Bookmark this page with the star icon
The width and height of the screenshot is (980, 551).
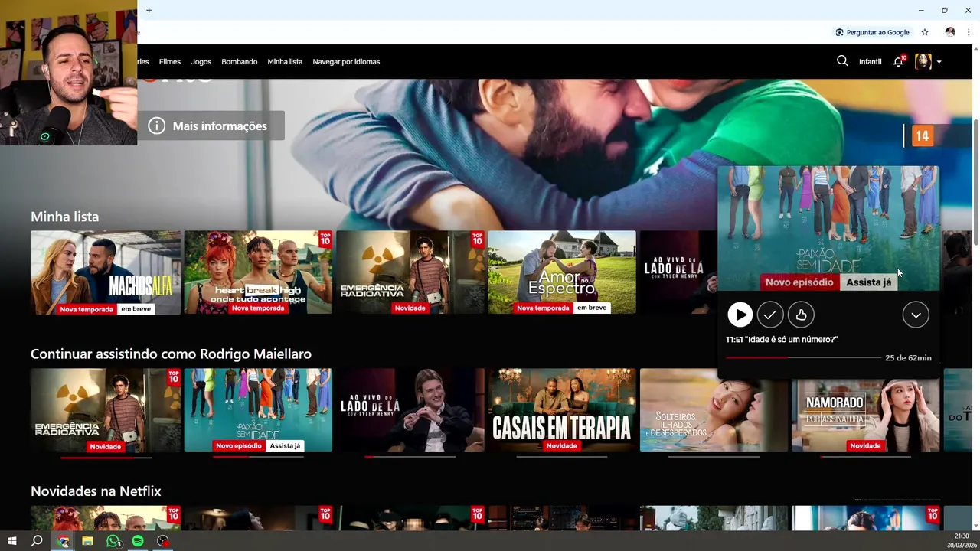925,32
